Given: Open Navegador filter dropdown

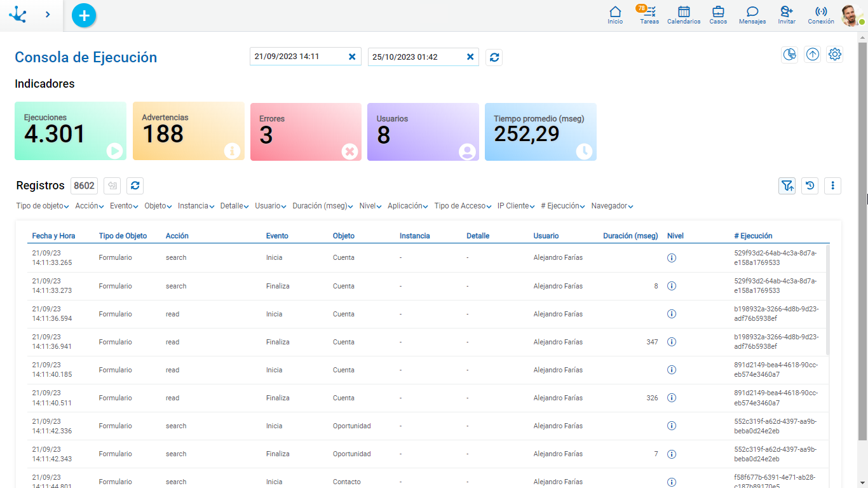Looking at the screenshot, I should [x=613, y=206].
